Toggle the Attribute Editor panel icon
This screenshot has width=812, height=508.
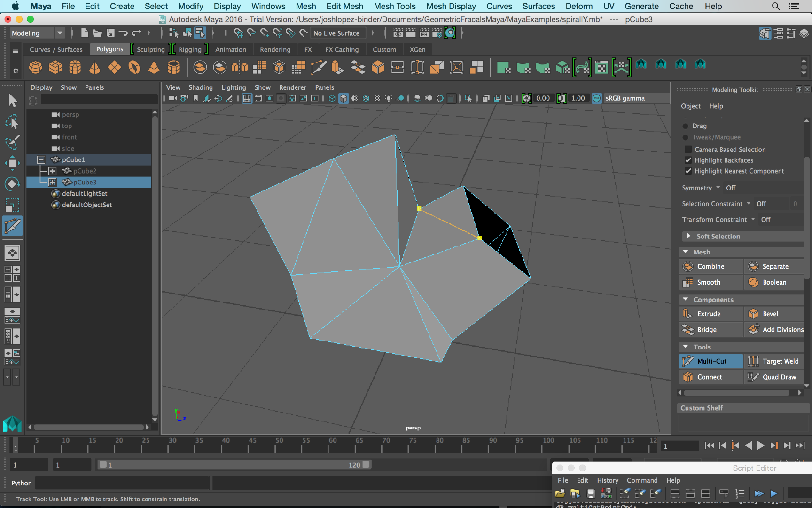point(778,33)
